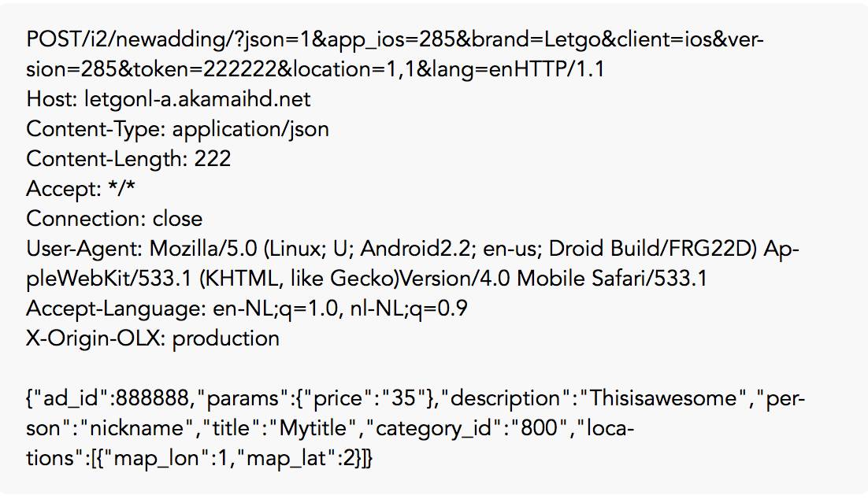
Task: Click the Content-Length: 222 header
Action: [x=128, y=159]
